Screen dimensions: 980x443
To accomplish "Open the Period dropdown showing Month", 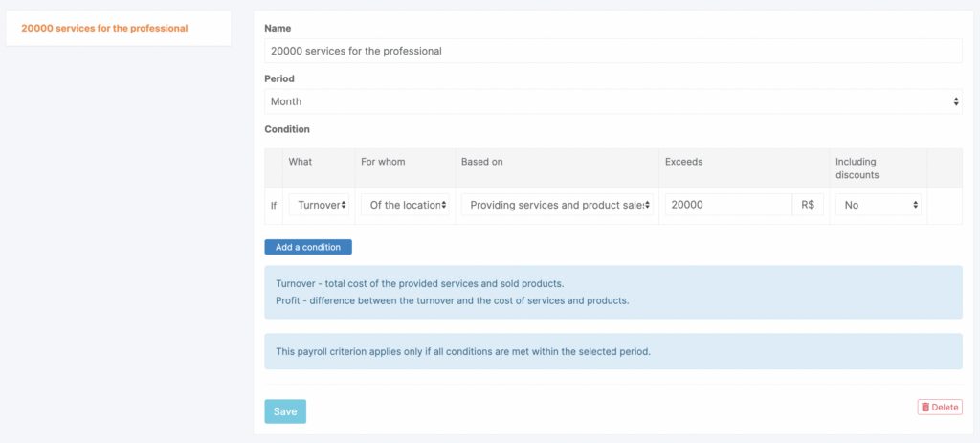I will (x=612, y=101).
